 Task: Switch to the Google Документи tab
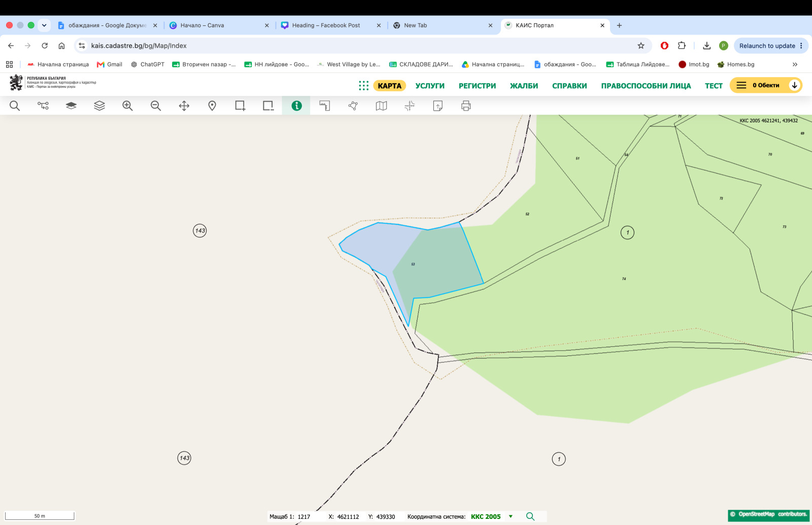tap(107, 25)
